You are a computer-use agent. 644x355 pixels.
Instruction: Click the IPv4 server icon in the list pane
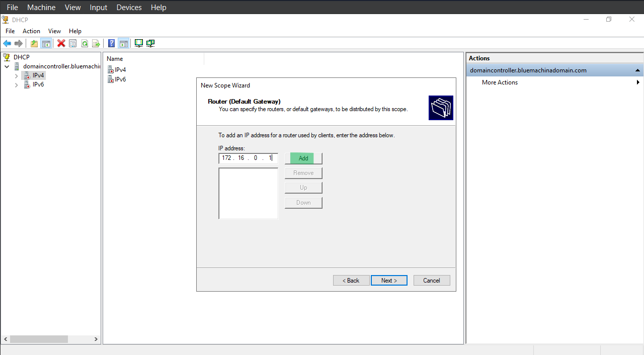point(110,70)
